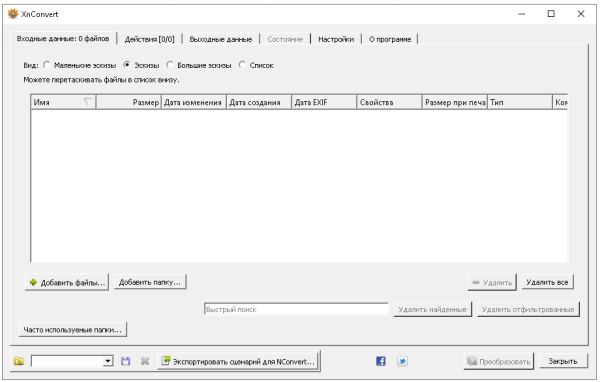
Task: Select the Эскизы view radio button
Action: coord(127,65)
